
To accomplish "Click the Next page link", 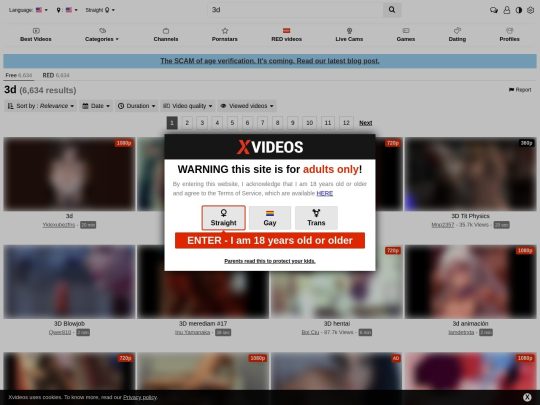I will [365, 123].
